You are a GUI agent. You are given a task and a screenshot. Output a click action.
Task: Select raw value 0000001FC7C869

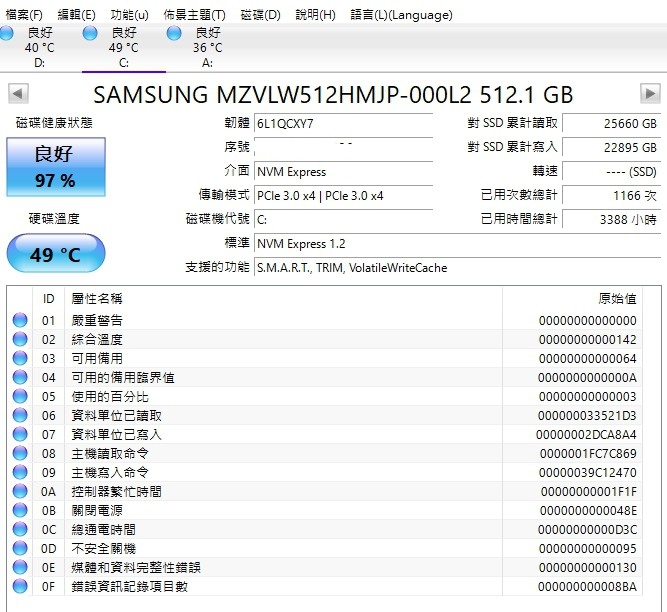click(x=588, y=453)
